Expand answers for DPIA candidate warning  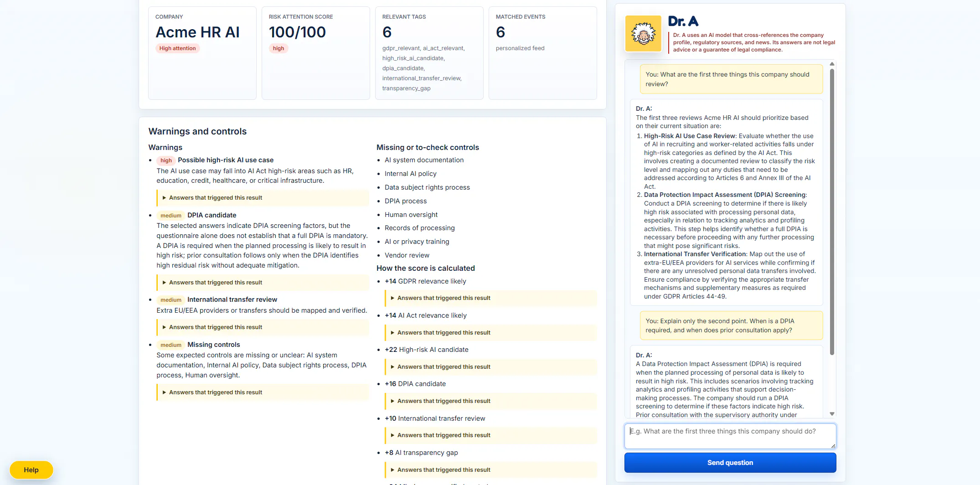pyautogui.click(x=263, y=283)
